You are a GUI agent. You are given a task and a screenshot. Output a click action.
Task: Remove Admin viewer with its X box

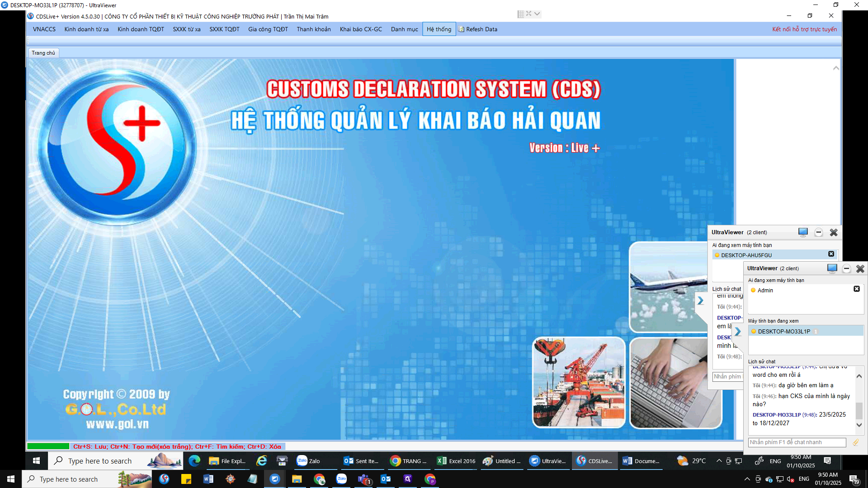coord(856,289)
